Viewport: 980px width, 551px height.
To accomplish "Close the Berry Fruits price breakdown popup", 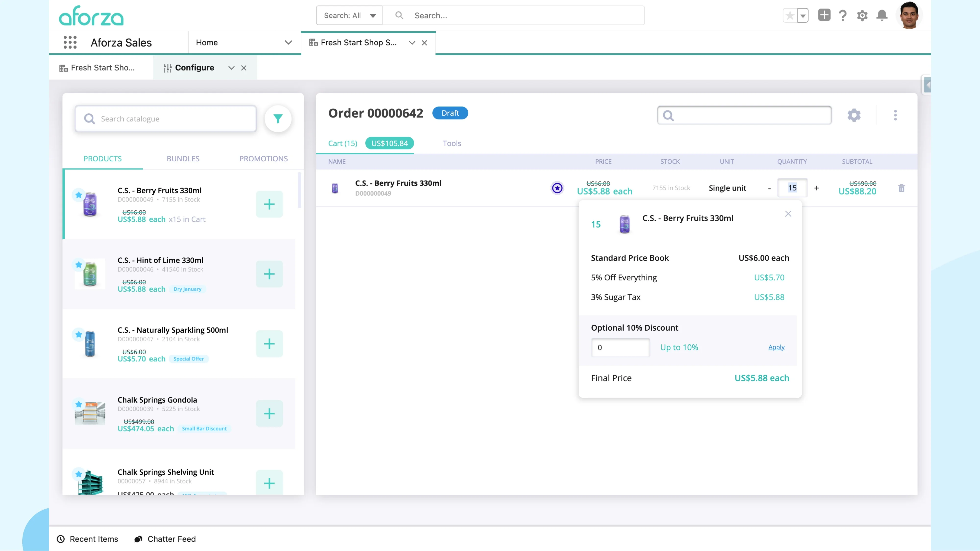I will coord(788,214).
